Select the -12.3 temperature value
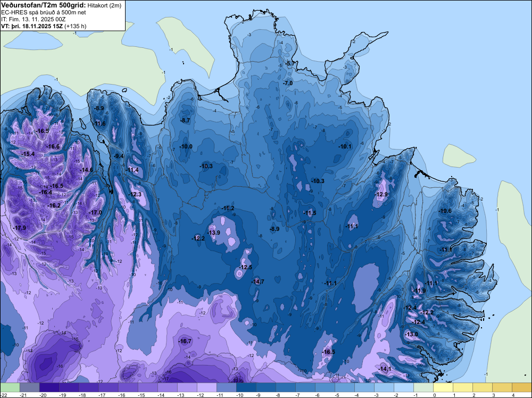Image resolution: width=532 pixels, height=398 pixels. [135, 194]
